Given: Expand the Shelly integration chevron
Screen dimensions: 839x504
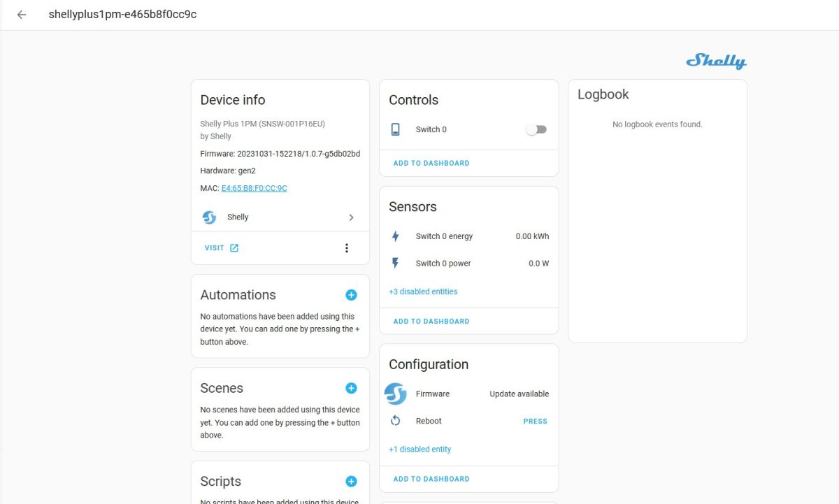Looking at the screenshot, I should click(351, 217).
